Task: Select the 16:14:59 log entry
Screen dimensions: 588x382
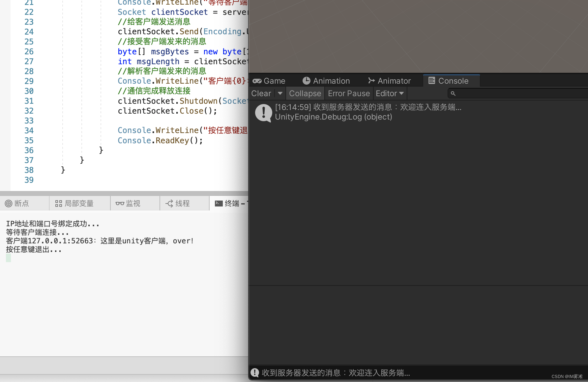Action: [419, 112]
